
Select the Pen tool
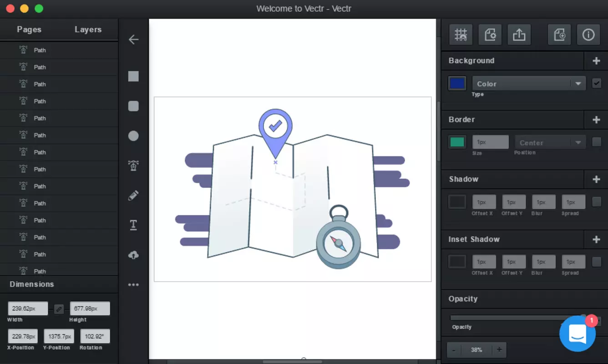(133, 166)
